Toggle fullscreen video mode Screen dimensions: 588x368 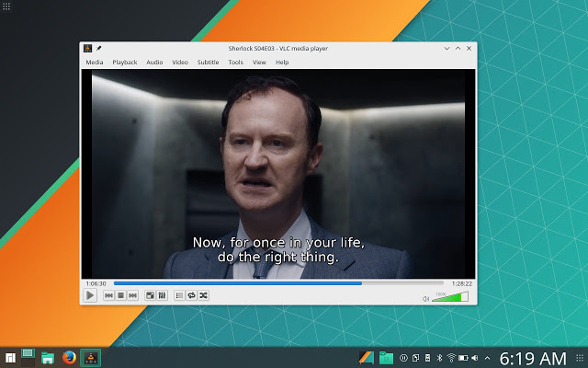coord(150,295)
